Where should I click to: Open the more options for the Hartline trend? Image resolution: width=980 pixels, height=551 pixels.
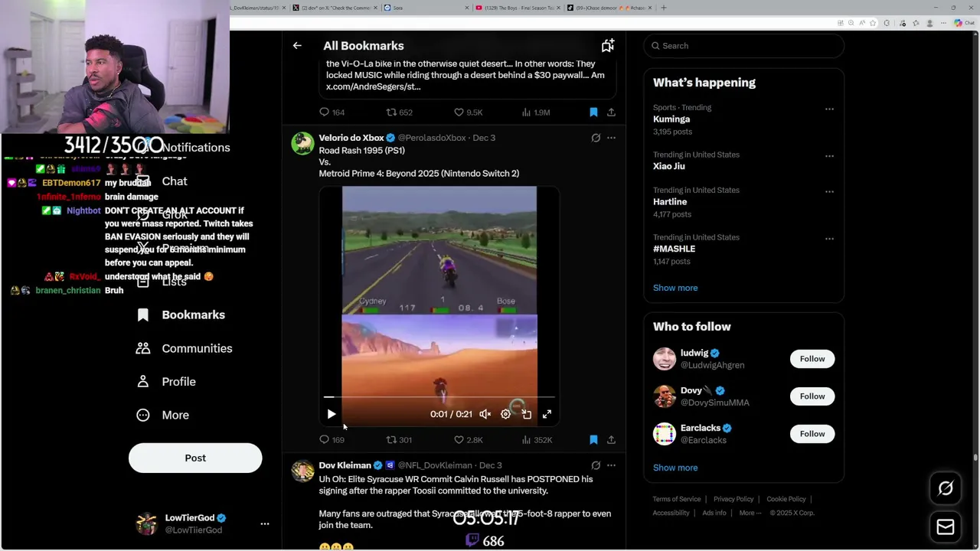point(829,191)
